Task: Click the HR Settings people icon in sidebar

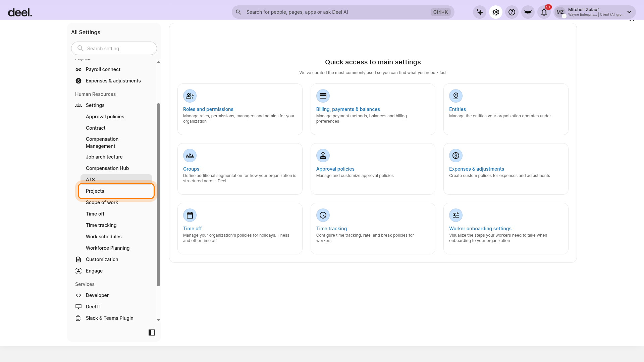Action: [x=78, y=105]
